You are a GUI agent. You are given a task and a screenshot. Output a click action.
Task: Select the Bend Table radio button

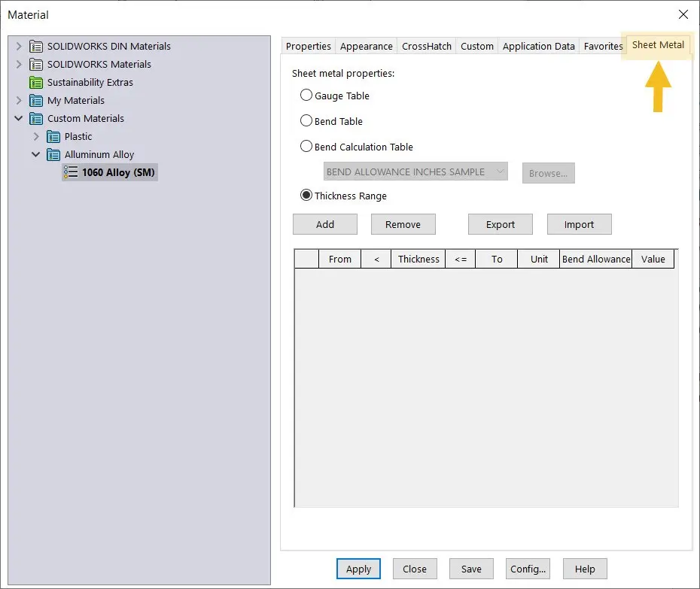(x=306, y=121)
